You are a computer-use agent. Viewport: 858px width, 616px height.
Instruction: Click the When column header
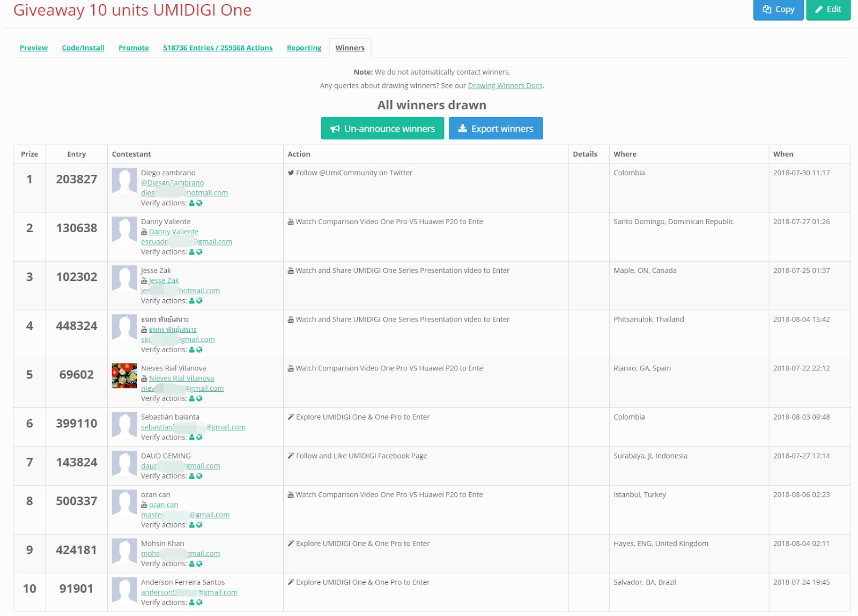tap(783, 154)
